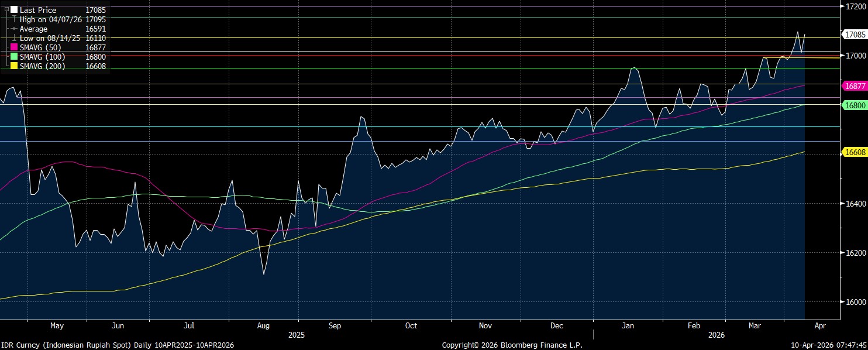Click the magenta SMAVG (50) legend swatch
Viewport: 868px width, 350px height.
[x=14, y=48]
